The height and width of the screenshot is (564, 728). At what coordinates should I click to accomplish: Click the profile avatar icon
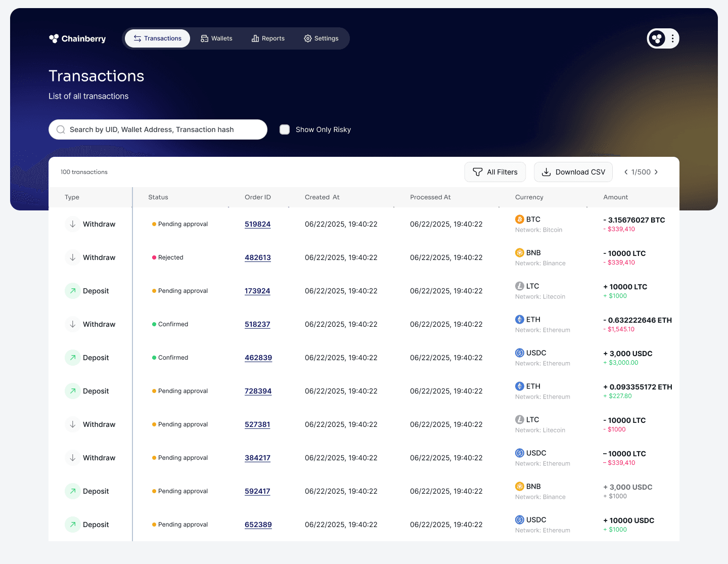click(657, 38)
